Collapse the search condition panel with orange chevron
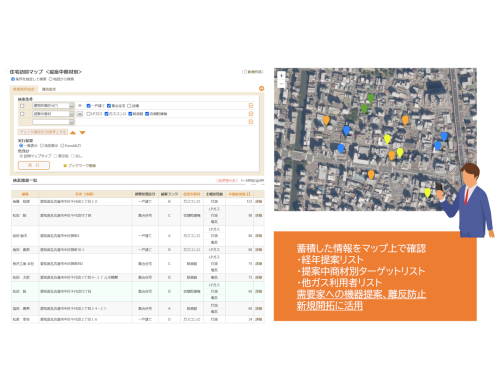 point(261,88)
